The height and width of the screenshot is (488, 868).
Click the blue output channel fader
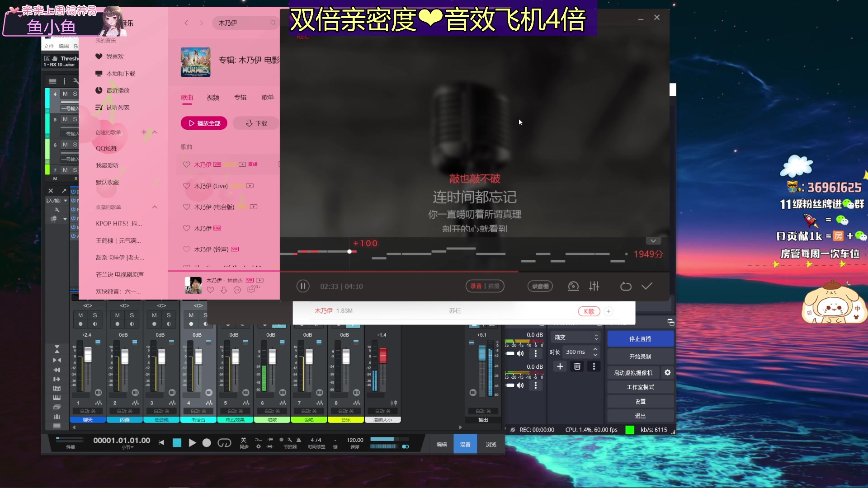(x=482, y=352)
